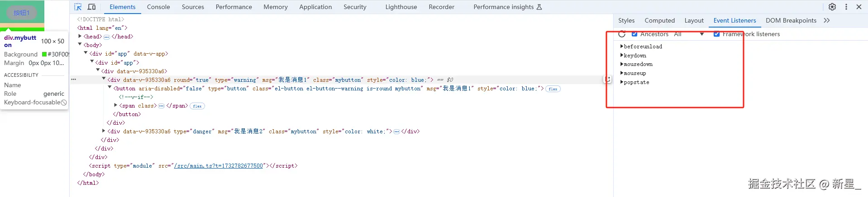Expand the mousedown event listener
The image size is (868, 197).
(x=622, y=64)
